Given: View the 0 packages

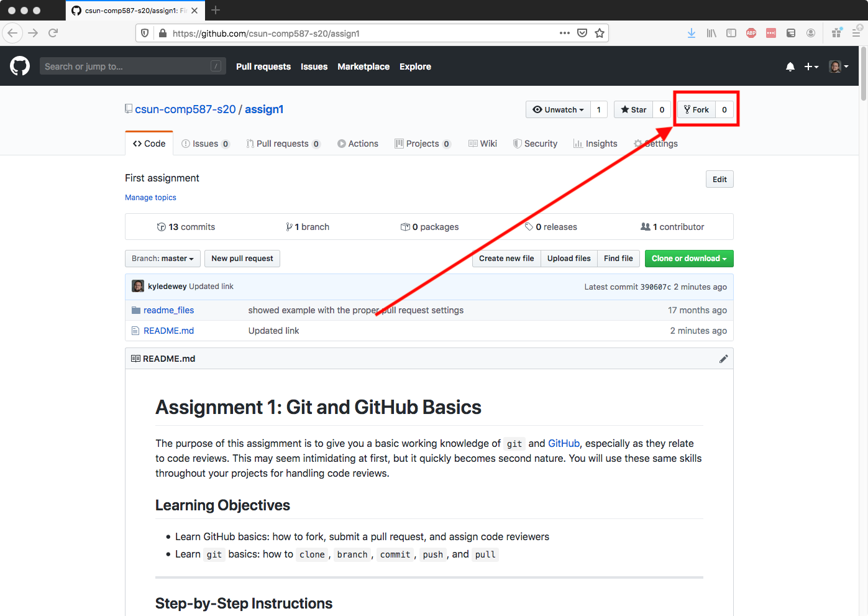Looking at the screenshot, I should (x=429, y=227).
